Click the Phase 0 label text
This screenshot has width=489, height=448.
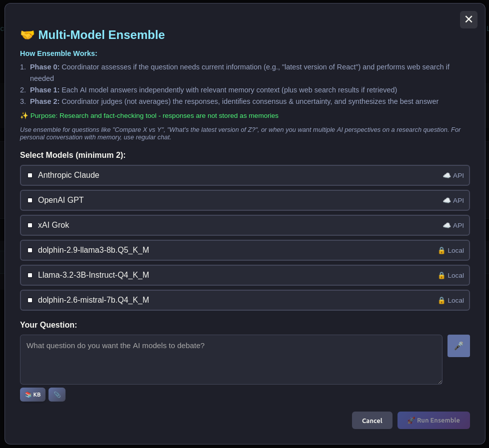coord(44,67)
